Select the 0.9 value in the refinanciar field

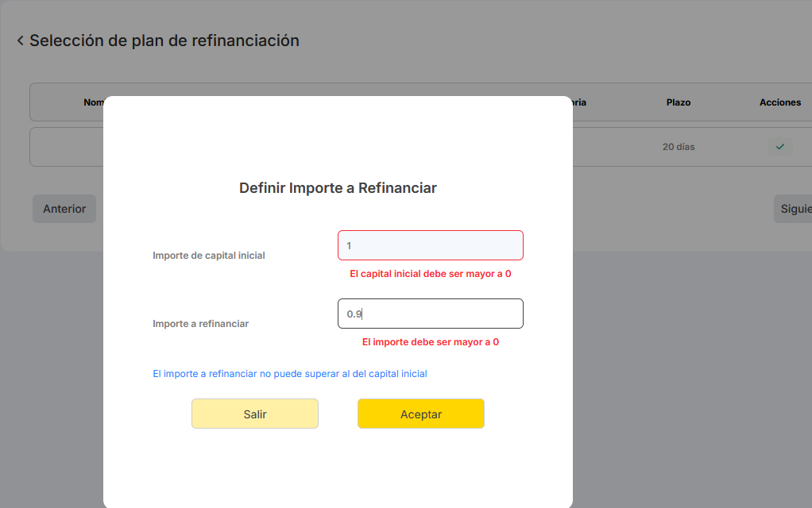coord(354,314)
